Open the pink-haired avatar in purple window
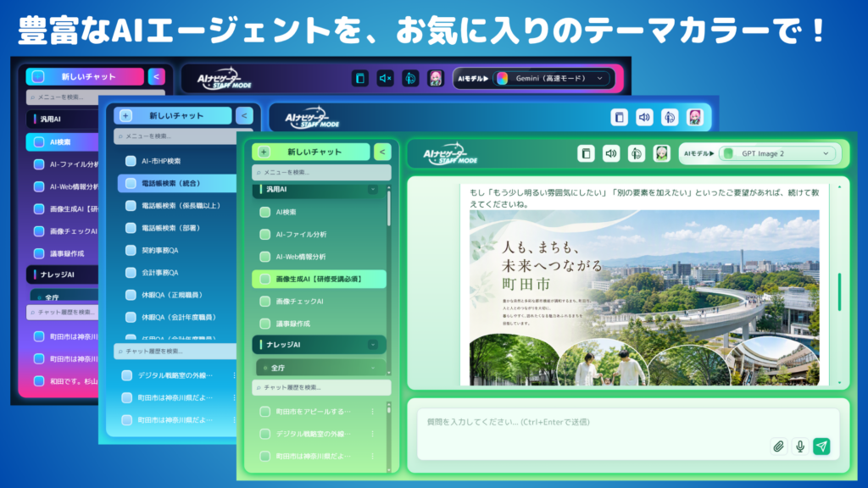Viewport: 868px width, 488px height. [436, 78]
